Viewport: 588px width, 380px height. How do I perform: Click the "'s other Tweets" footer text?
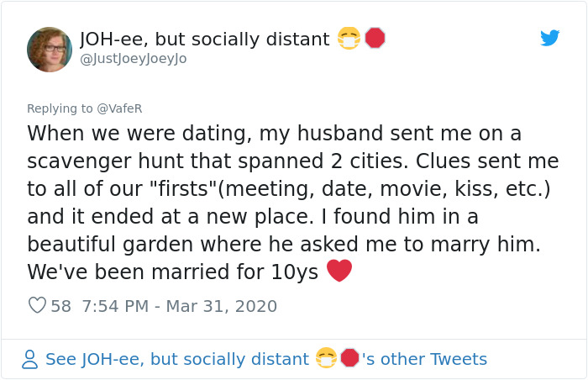[x=425, y=359]
